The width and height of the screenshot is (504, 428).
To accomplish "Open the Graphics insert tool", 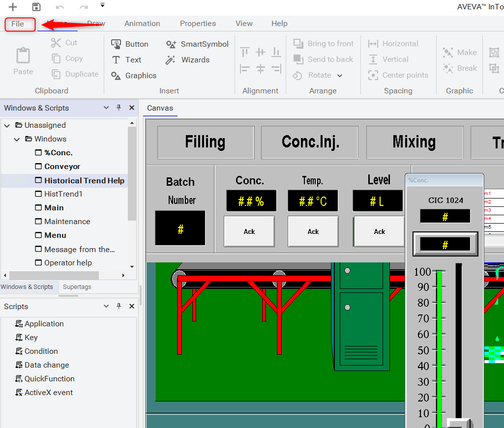I will (134, 76).
